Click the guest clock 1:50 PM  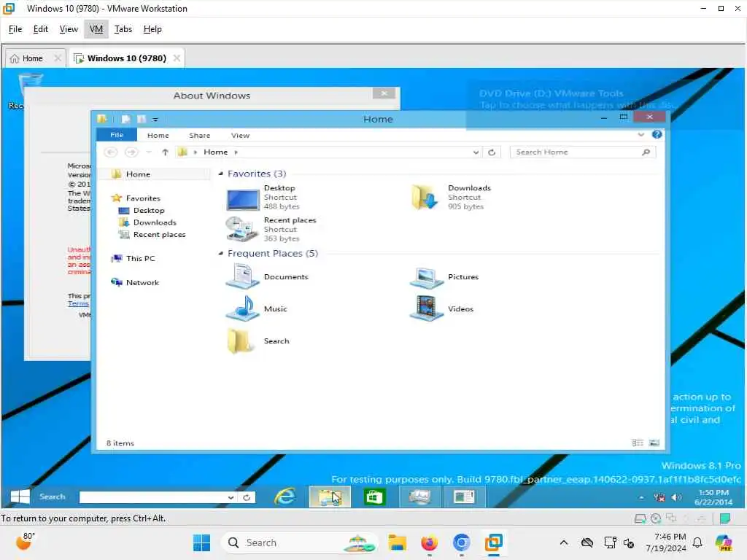tap(713, 492)
